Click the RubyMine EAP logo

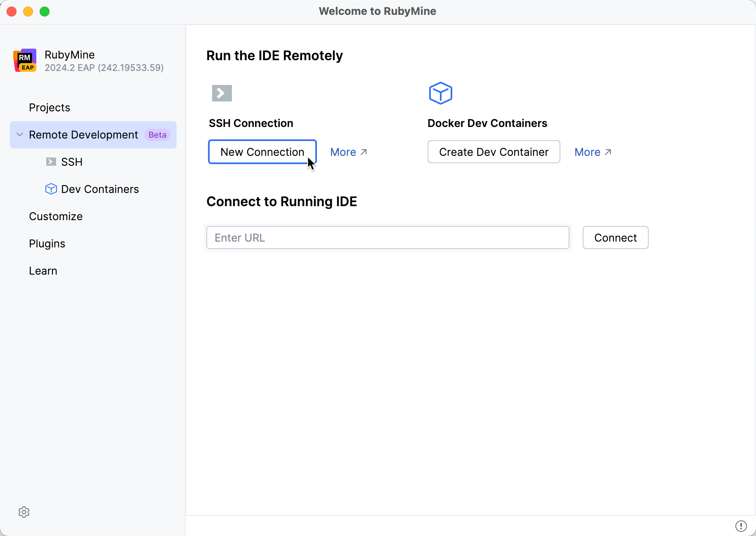pyautogui.click(x=24, y=60)
